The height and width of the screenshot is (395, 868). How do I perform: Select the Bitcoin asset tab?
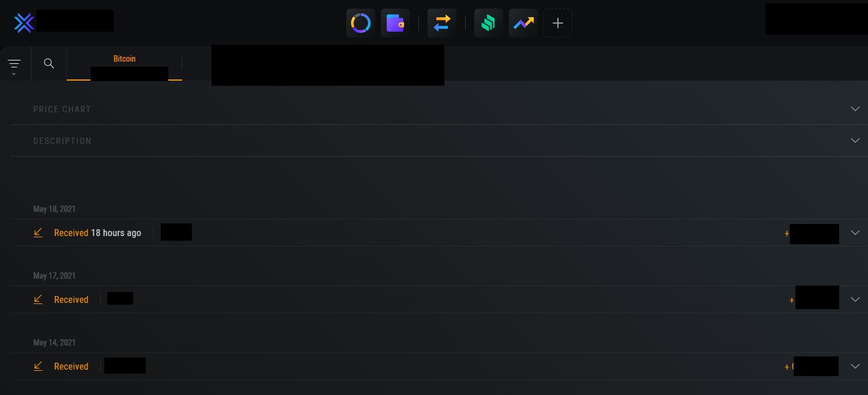[x=124, y=63]
